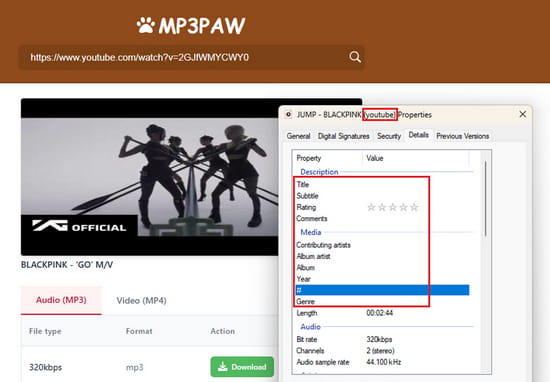
Task: Click the video title BLACKPINK - 'GO' M/V
Action: pos(67,265)
